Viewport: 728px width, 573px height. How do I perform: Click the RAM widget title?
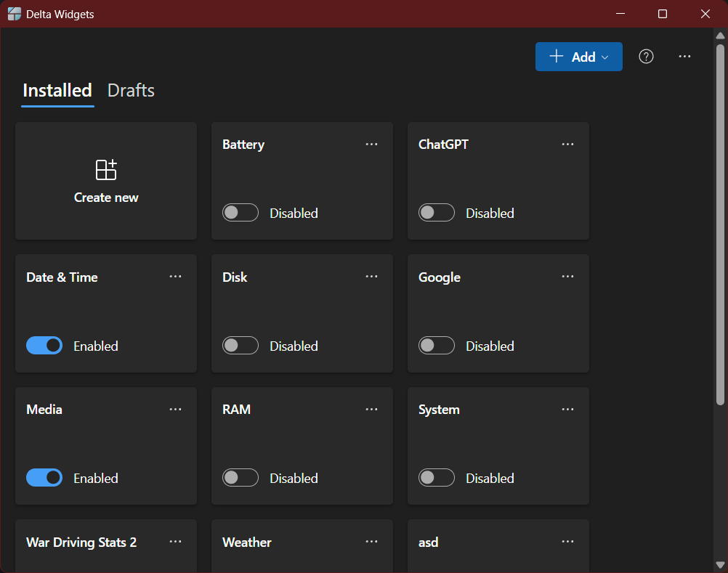point(236,410)
